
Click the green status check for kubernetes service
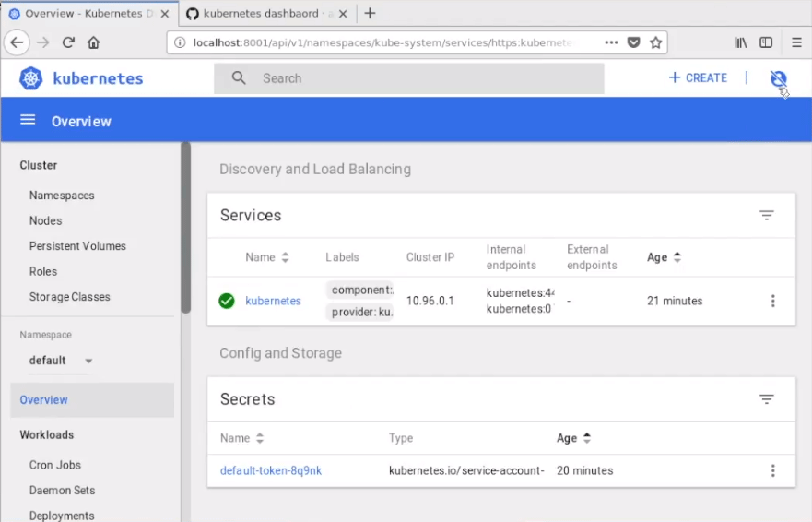pyautogui.click(x=227, y=301)
